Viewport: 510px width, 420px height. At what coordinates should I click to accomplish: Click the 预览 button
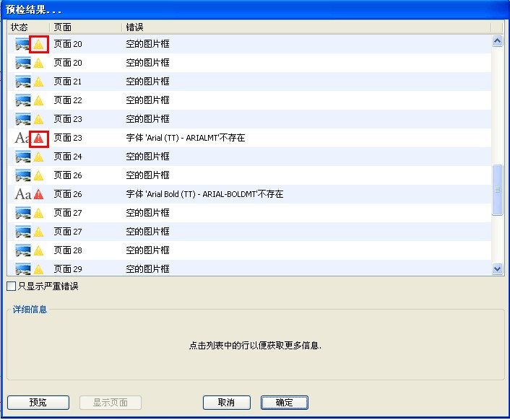click(x=38, y=403)
